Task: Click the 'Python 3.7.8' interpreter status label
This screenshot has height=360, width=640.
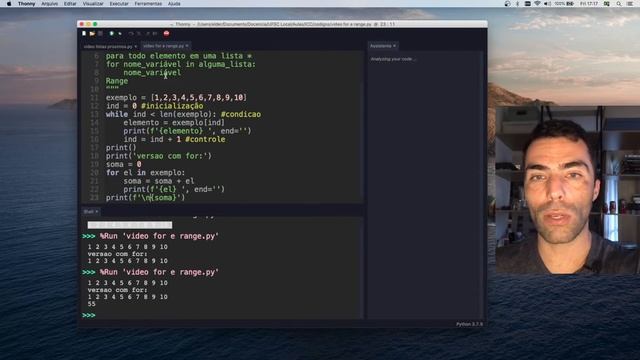Action: 469,324
